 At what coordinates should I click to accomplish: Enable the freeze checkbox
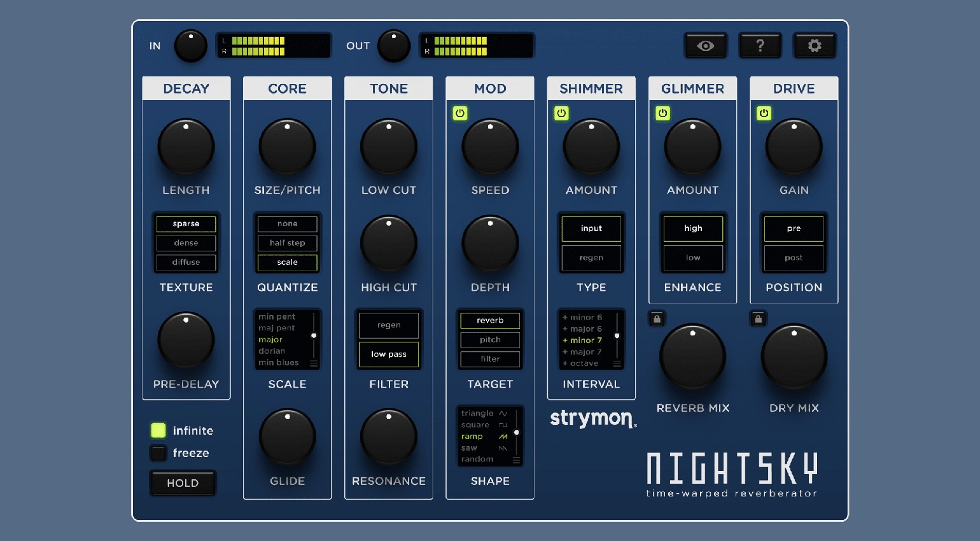pyautogui.click(x=158, y=453)
